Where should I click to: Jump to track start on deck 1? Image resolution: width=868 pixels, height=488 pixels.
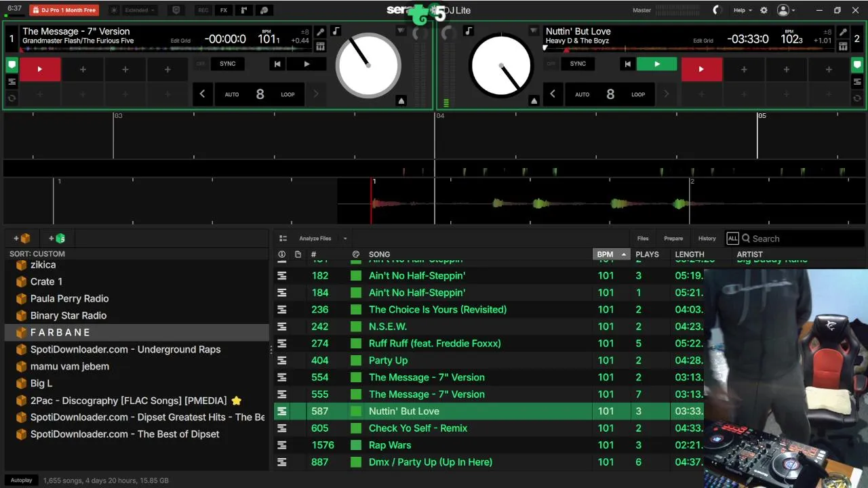(277, 64)
